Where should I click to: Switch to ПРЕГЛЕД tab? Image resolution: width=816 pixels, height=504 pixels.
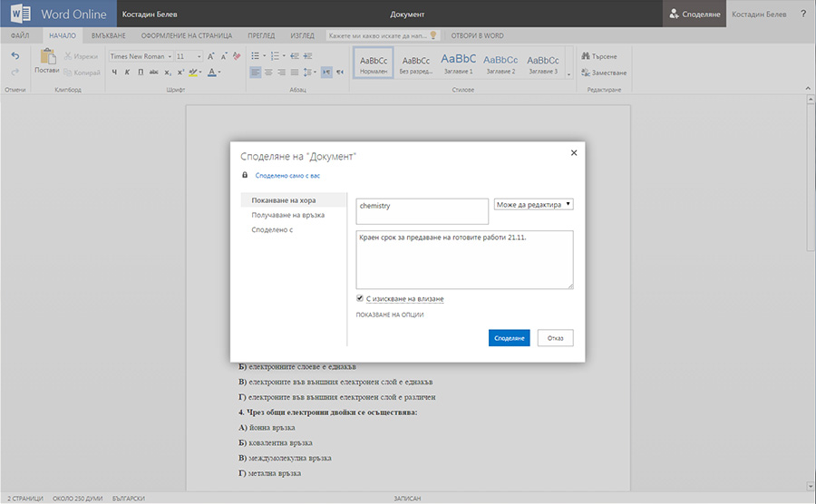[261, 36]
